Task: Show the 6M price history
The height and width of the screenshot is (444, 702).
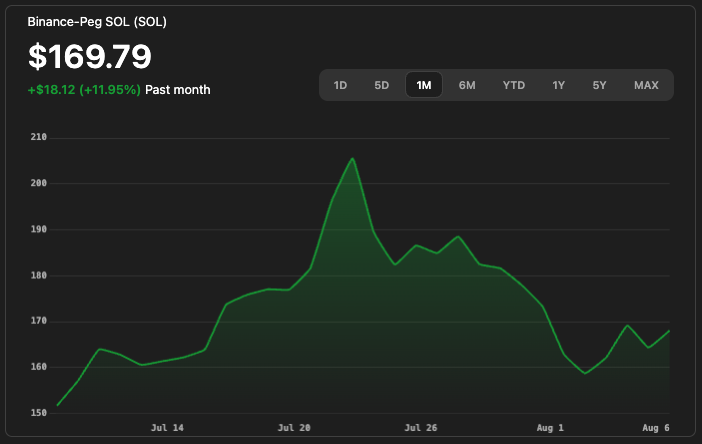Action: point(467,85)
